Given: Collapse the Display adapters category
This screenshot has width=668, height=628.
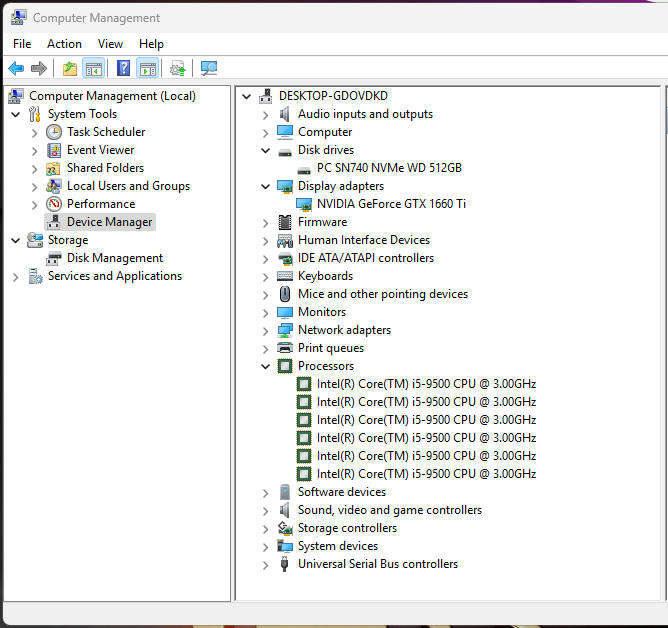Looking at the screenshot, I should tap(265, 186).
